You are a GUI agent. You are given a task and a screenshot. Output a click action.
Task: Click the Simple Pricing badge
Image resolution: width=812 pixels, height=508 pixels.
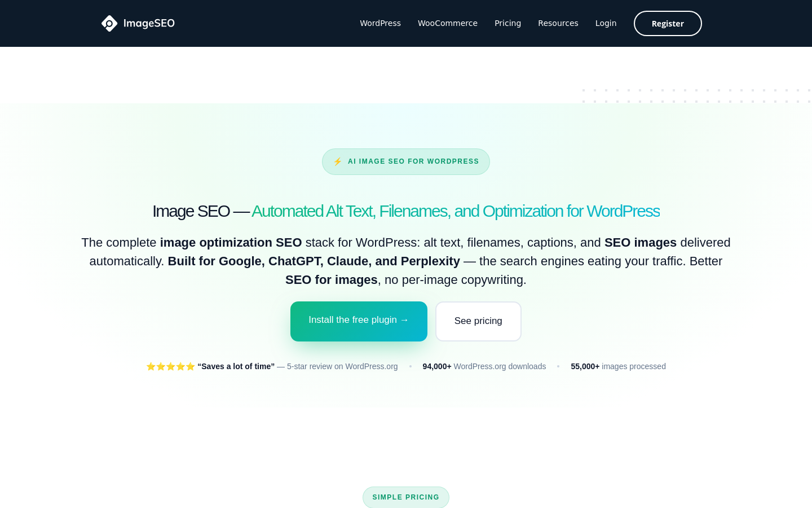pyautogui.click(x=406, y=497)
